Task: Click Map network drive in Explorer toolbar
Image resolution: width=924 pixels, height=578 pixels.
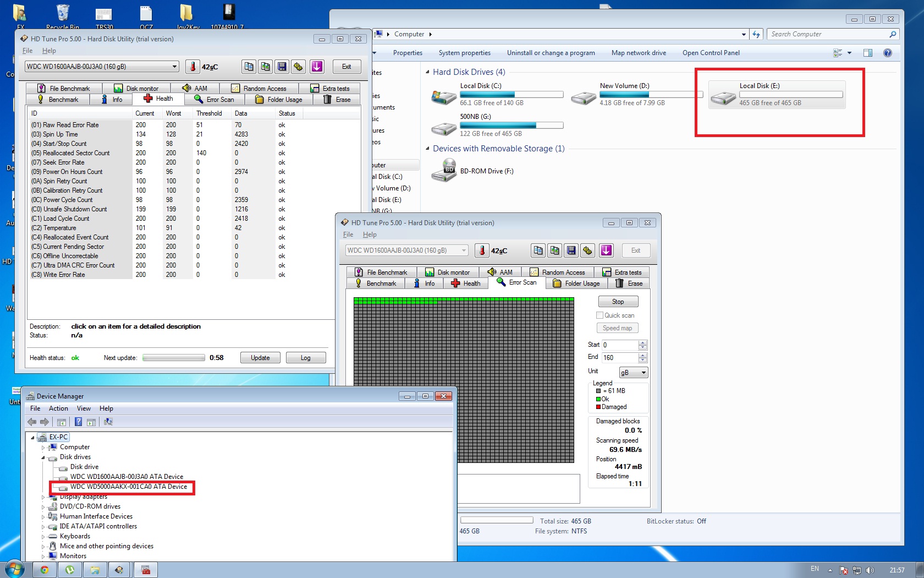Action: coord(639,53)
